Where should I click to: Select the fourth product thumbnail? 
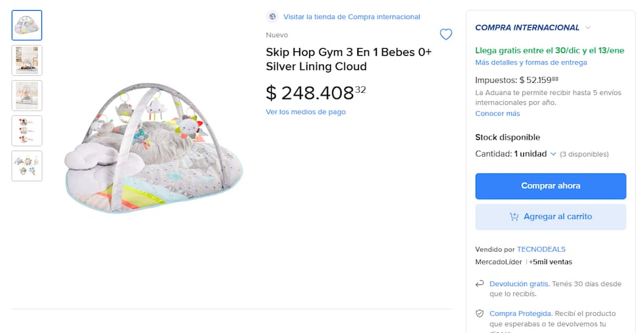[27, 131]
